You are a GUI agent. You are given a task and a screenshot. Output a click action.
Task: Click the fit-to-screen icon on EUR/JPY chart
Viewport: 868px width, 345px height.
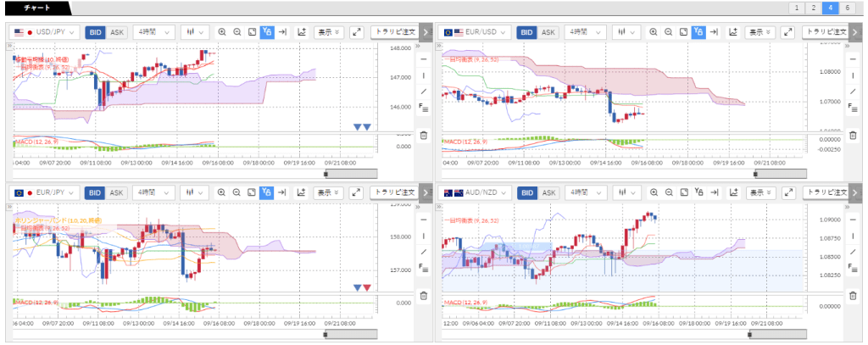click(x=252, y=192)
